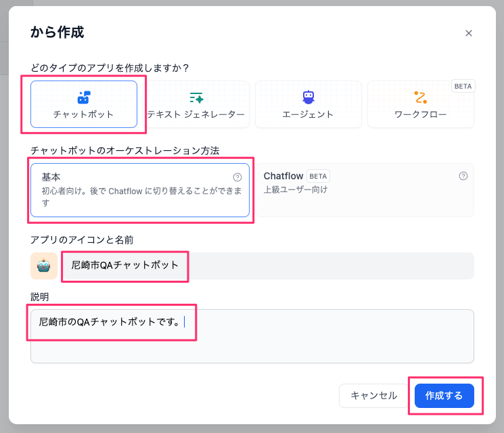Select the ワークフロー app type card

420,104
